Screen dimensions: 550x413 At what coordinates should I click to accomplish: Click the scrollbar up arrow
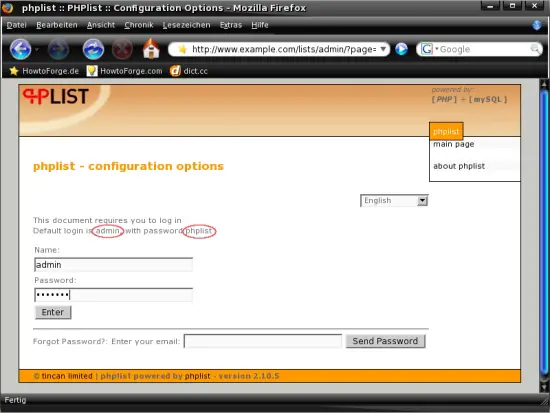[x=544, y=84]
